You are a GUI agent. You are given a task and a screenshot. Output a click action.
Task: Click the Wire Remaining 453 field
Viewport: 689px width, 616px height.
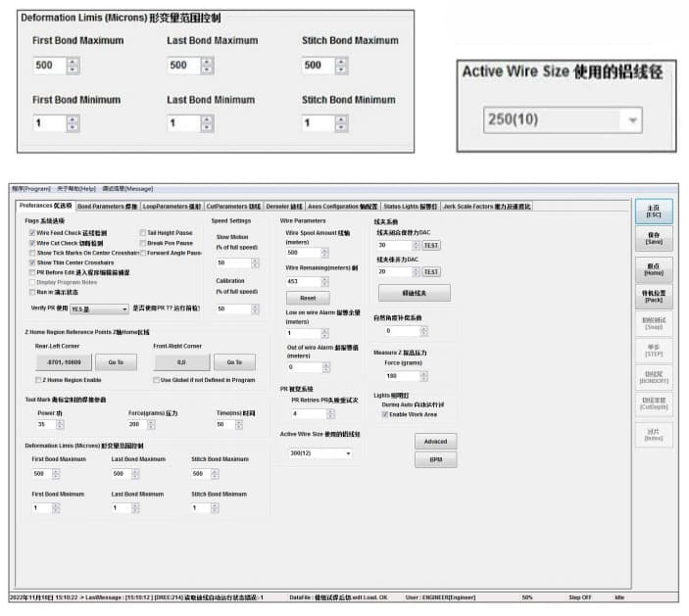click(304, 281)
